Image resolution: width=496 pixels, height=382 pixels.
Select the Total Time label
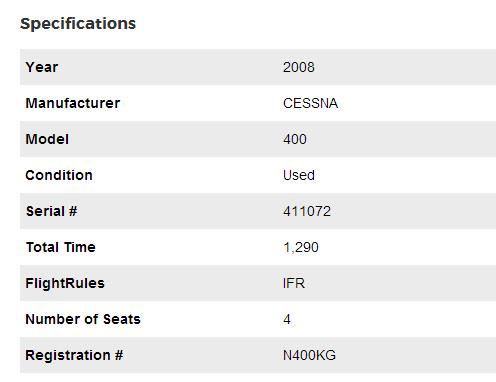61,247
